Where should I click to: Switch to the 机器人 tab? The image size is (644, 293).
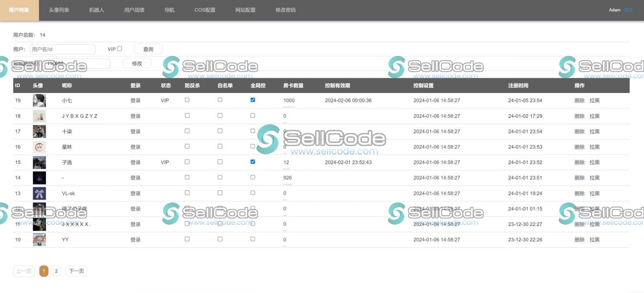click(96, 10)
